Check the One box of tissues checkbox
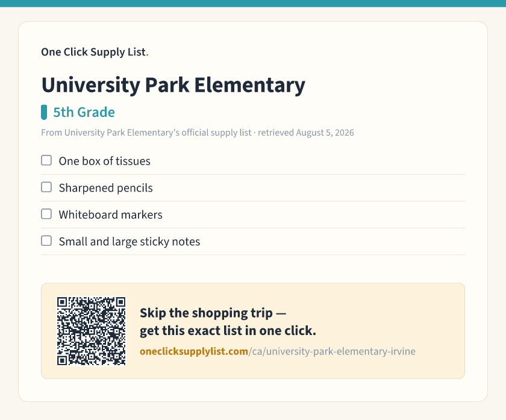This screenshot has height=420, width=506. coord(46,160)
